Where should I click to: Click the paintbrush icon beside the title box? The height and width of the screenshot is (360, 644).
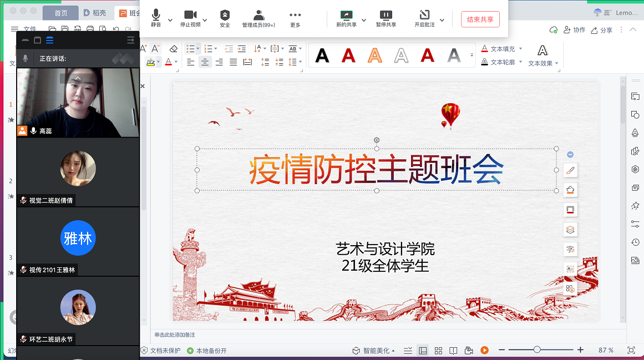click(x=570, y=170)
